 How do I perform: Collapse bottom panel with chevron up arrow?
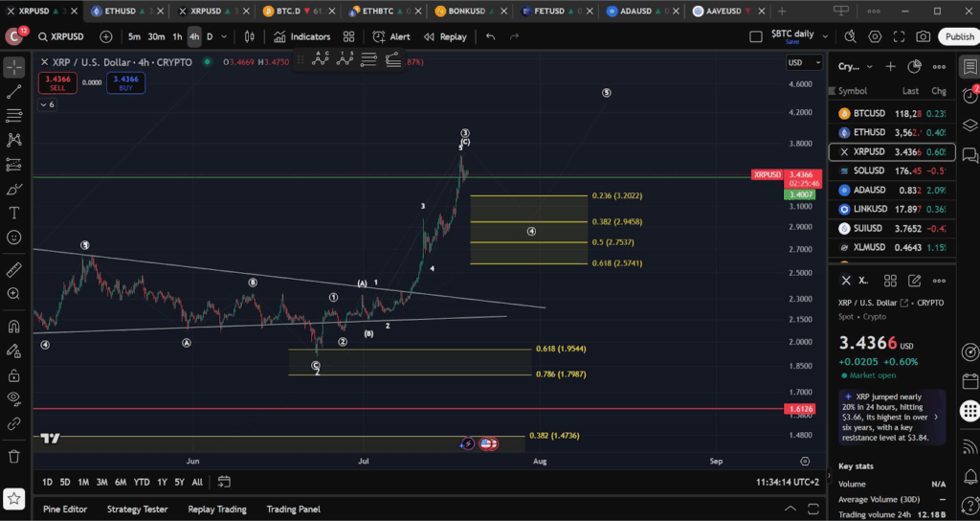tap(790, 509)
